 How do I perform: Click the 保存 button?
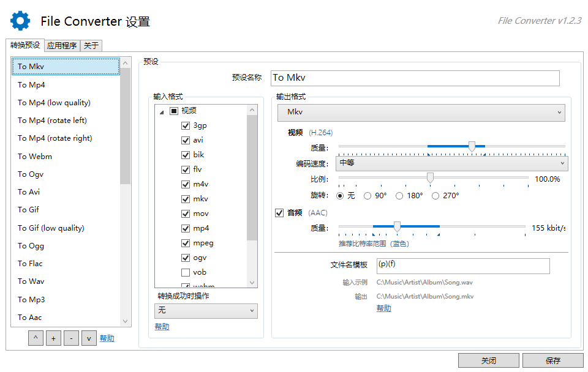point(552,360)
